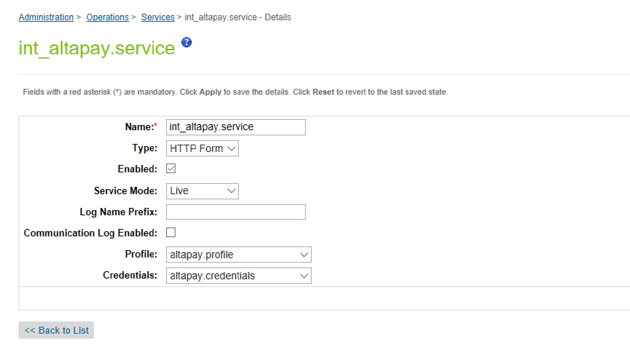This screenshot has width=630, height=364.
Task: Navigate to Administration via breadcrumb
Action: pos(46,17)
